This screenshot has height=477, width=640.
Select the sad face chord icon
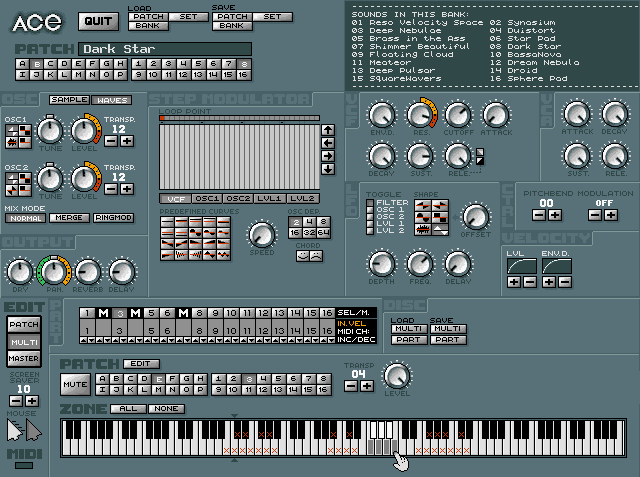click(x=316, y=256)
